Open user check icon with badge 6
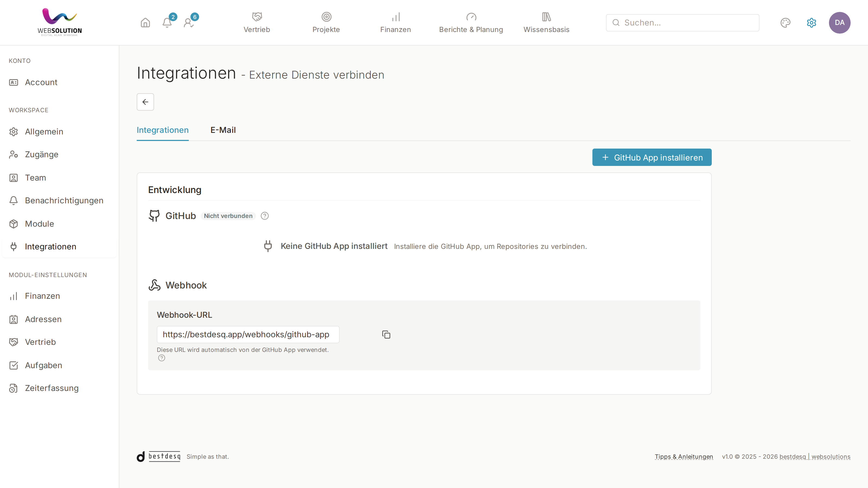The image size is (868, 488). 189,23
